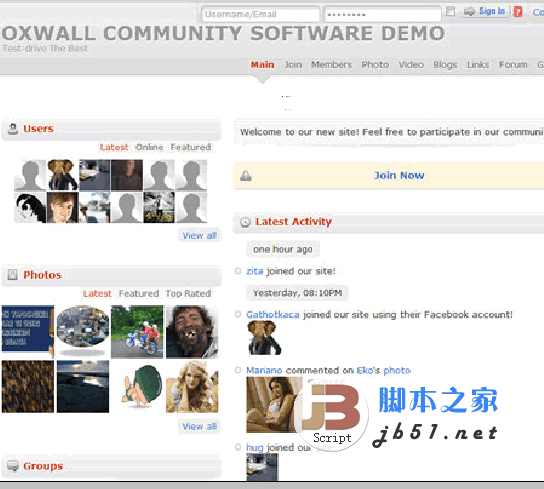The height and width of the screenshot is (489, 544).
Task: Click the bullet icon beside zita joined
Action: tap(238, 271)
